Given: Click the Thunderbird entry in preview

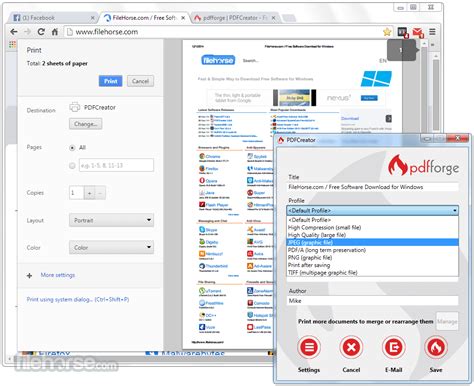Looking at the screenshot, I should 213,266.
